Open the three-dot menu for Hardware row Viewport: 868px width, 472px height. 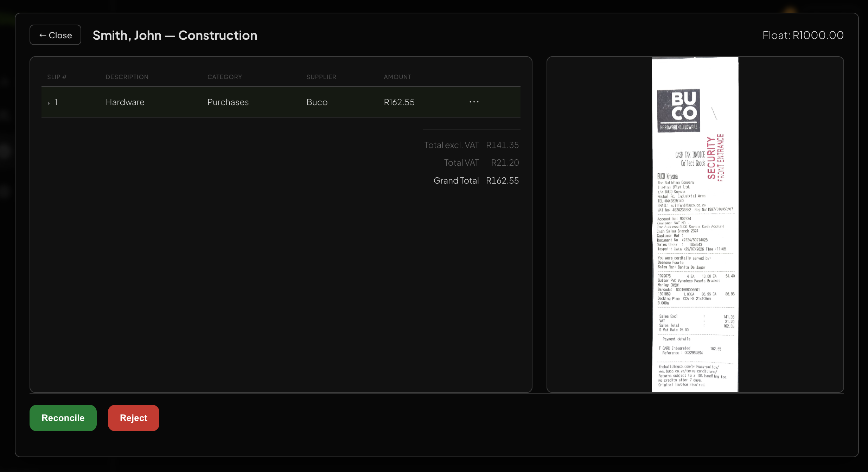[x=474, y=102]
